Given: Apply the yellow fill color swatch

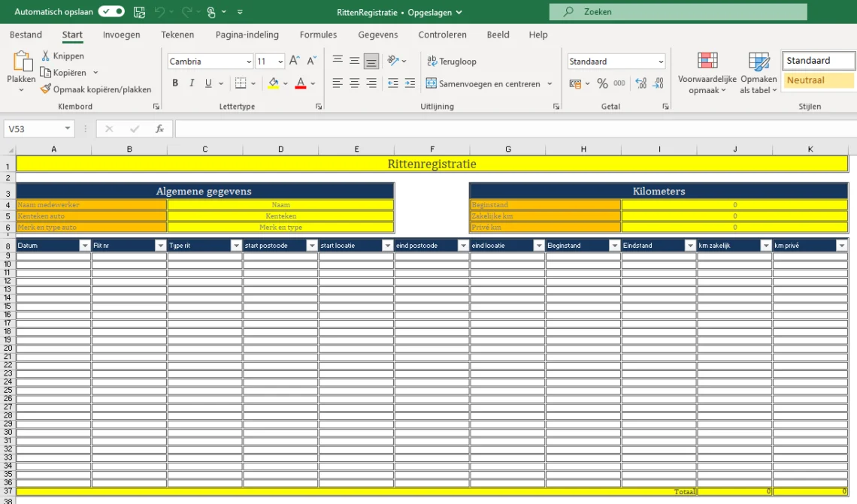Looking at the screenshot, I should click(274, 83).
